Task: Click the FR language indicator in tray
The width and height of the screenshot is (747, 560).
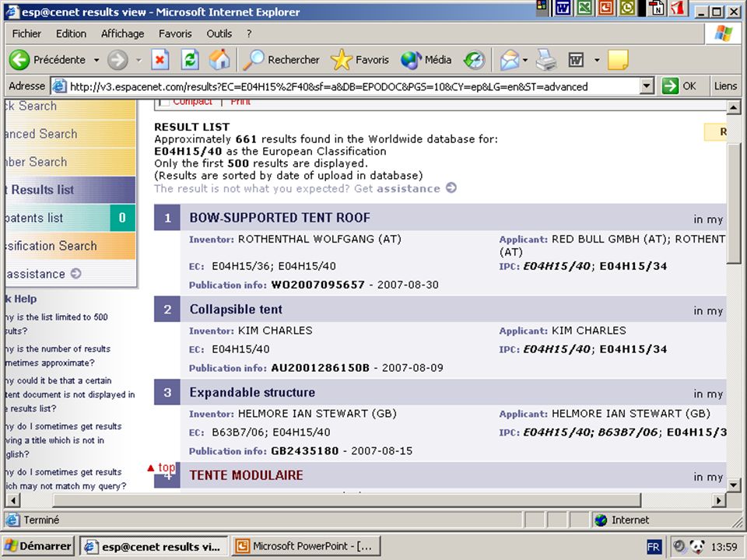Action: [654, 547]
